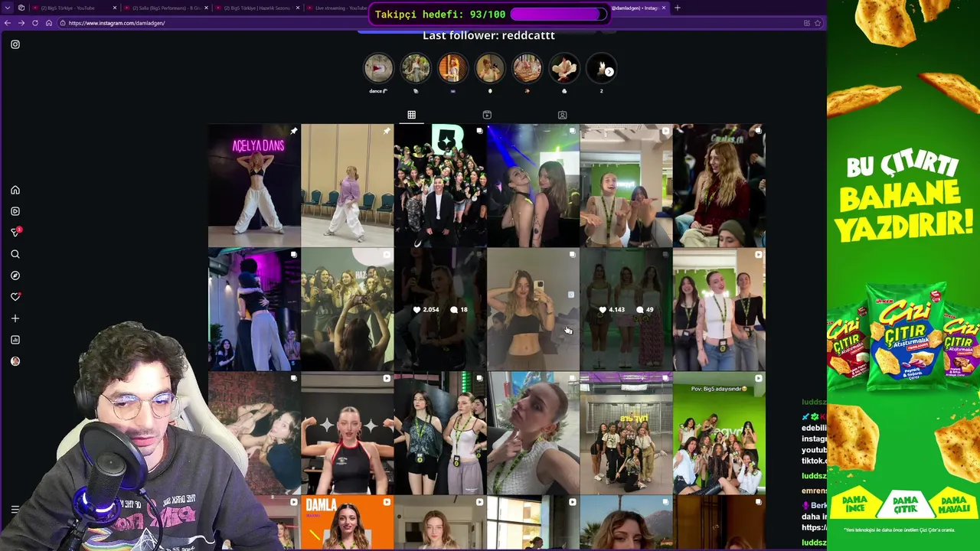Open the fourth highlight with the mirror selfie
This screenshot has height=551, width=980.
tap(490, 70)
